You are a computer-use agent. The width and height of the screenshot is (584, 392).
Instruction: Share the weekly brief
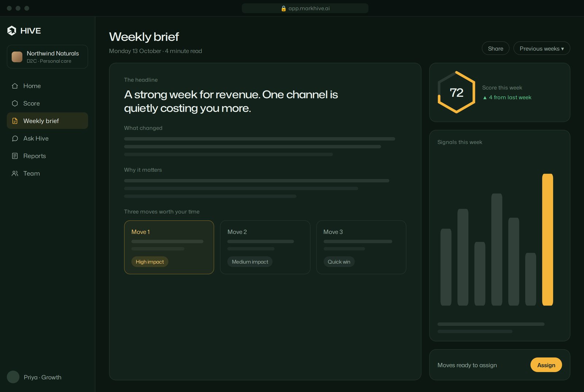pos(496,48)
